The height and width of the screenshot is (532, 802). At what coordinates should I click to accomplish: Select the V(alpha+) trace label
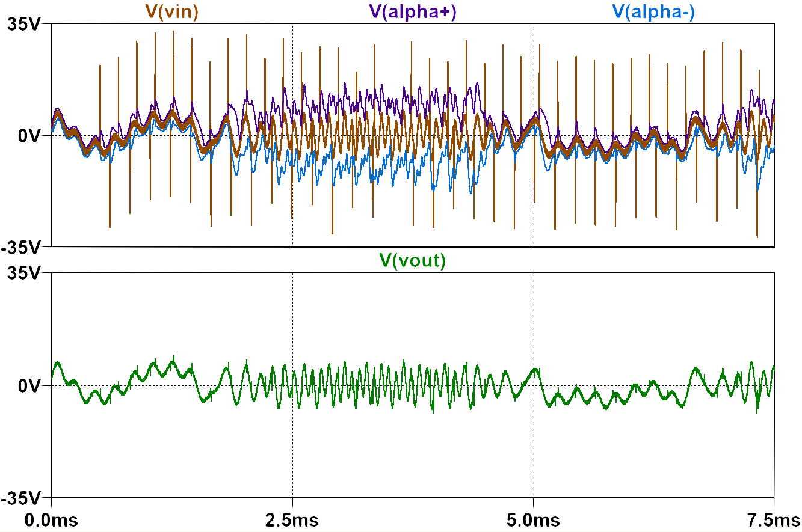(x=412, y=12)
